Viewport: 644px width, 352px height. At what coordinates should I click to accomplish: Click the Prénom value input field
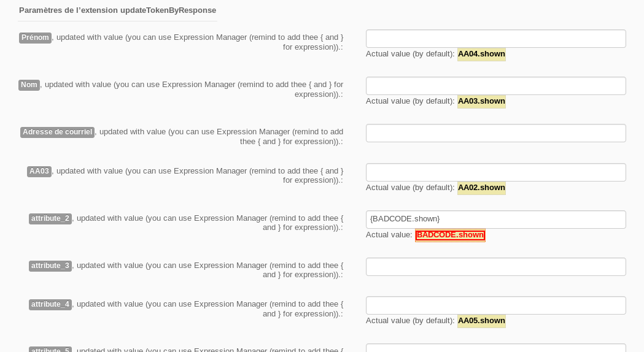pyautogui.click(x=495, y=39)
